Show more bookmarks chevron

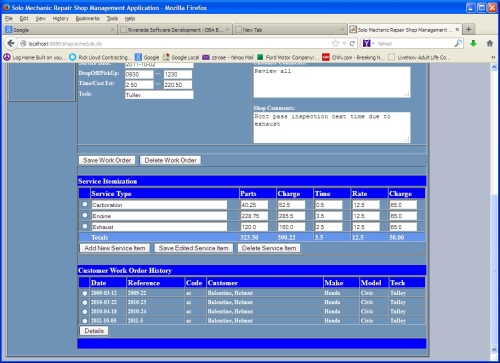click(493, 57)
